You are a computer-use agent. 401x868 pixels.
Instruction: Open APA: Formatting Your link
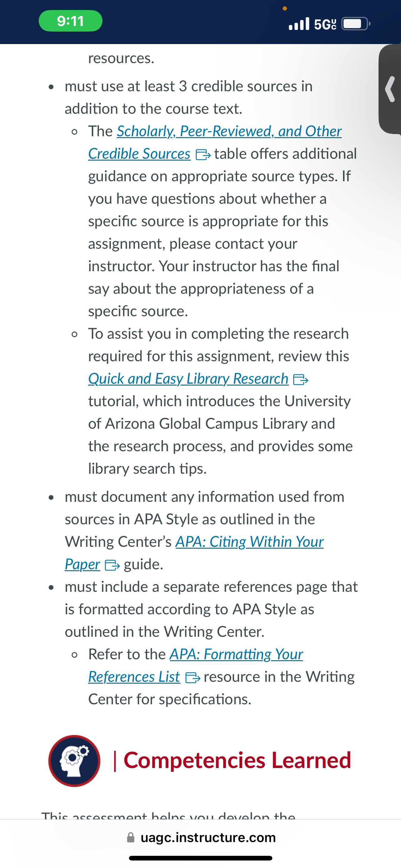236,654
